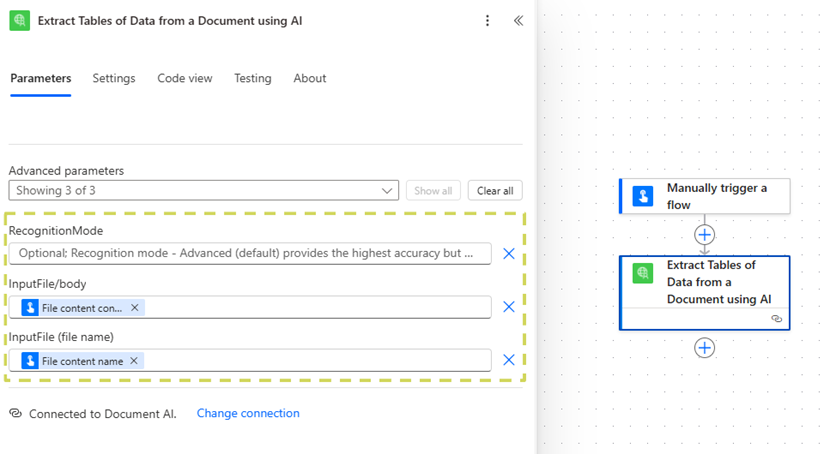Remove the RecognitionMode parameter with X icon
The height and width of the screenshot is (454, 836).
coord(509,254)
